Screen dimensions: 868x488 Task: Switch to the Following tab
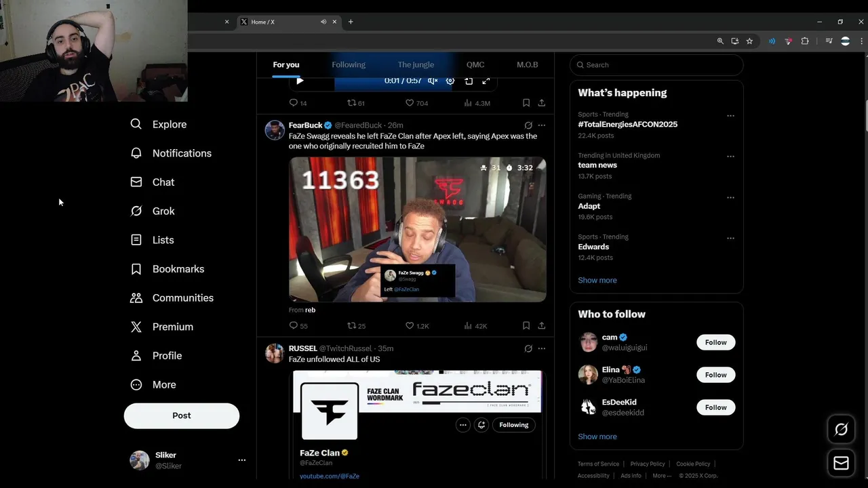(349, 64)
